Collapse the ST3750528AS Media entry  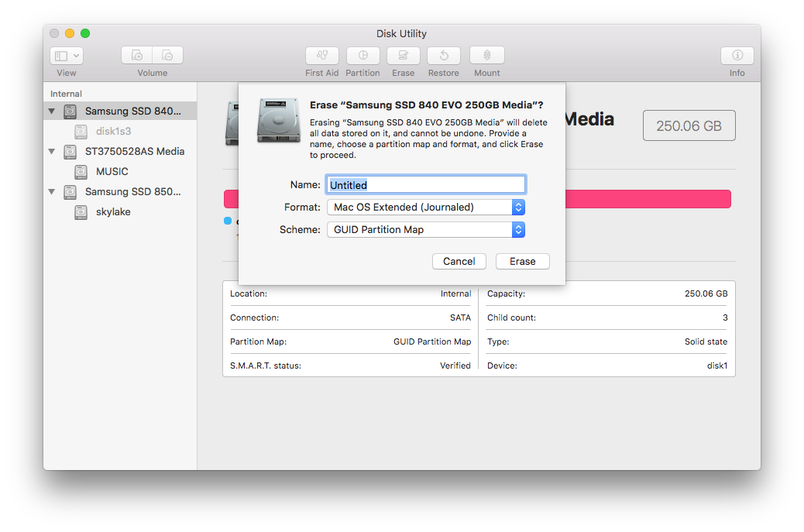[51, 151]
